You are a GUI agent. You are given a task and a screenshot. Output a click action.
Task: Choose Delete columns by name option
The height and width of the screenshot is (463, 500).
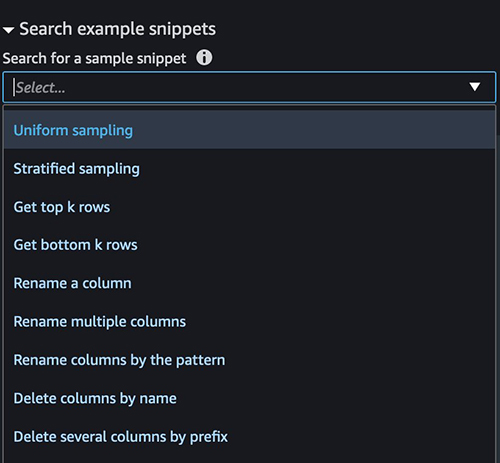coord(95,399)
